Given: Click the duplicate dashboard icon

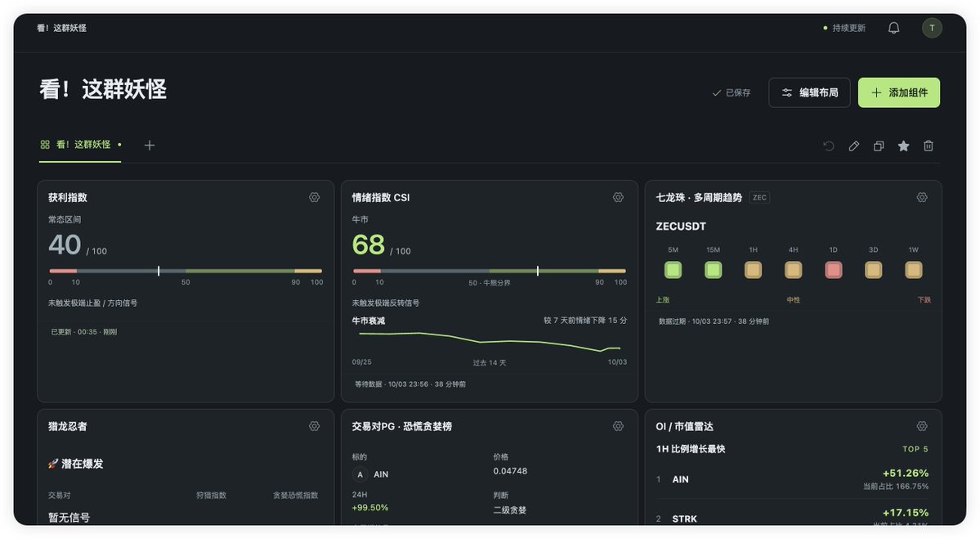Looking at the screenshot, I should point(879,146).
